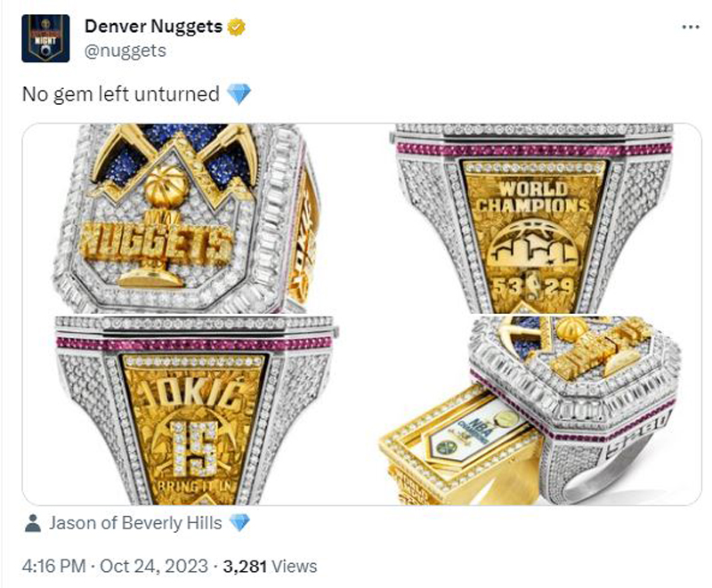712x588 pixels.
Task: Open the Nuggets logo ring photo
Action: coord(187,218)
